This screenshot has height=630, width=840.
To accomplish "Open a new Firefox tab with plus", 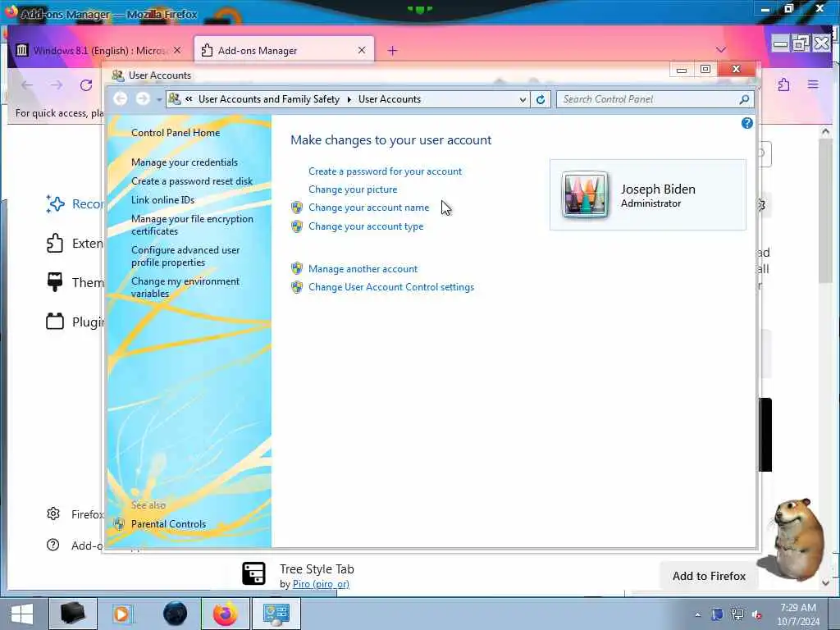I will tap(392, 50).
